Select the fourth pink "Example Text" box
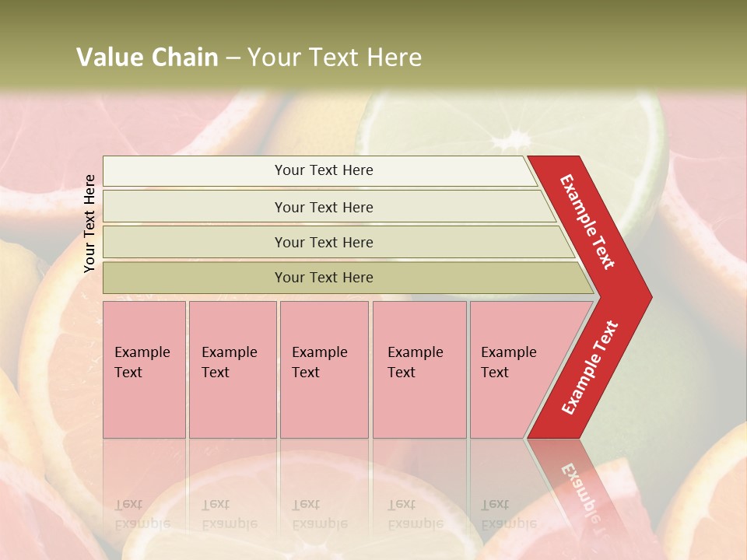 [419, 369]
